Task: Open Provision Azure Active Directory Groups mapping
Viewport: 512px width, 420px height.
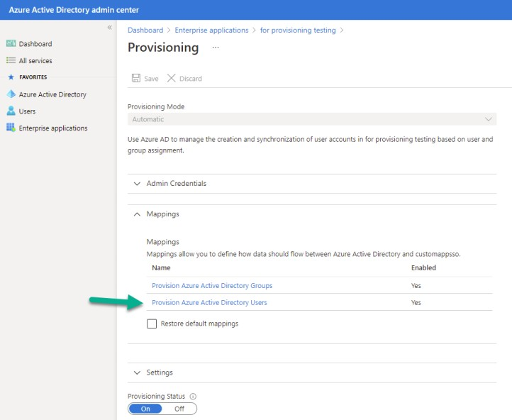Action: [212, 285]
